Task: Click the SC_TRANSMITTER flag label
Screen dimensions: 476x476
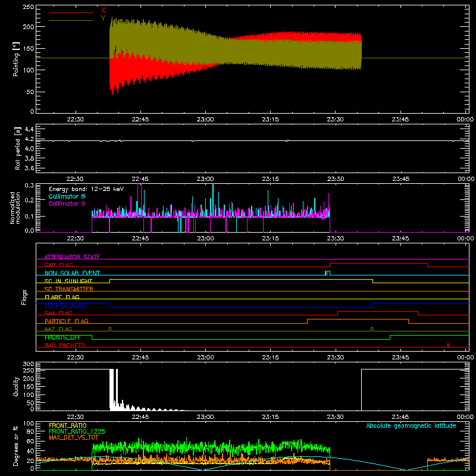Action: coord(69,289)
